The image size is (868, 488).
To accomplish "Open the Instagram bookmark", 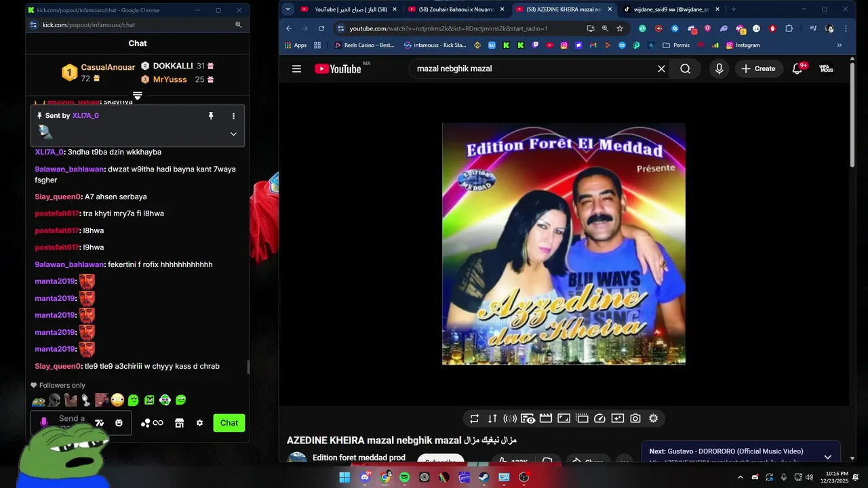I will (x=743, y=45).
